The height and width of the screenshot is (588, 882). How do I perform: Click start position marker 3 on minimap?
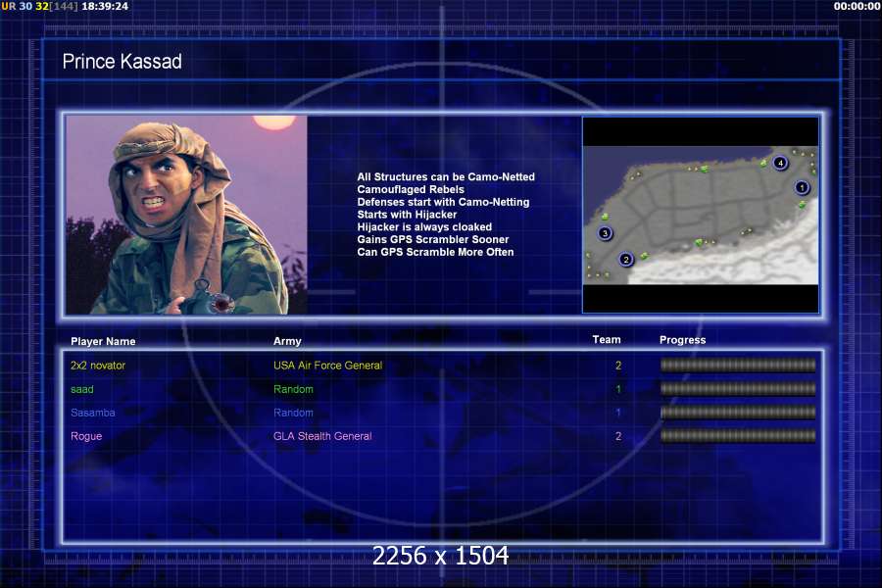point(605,233)
